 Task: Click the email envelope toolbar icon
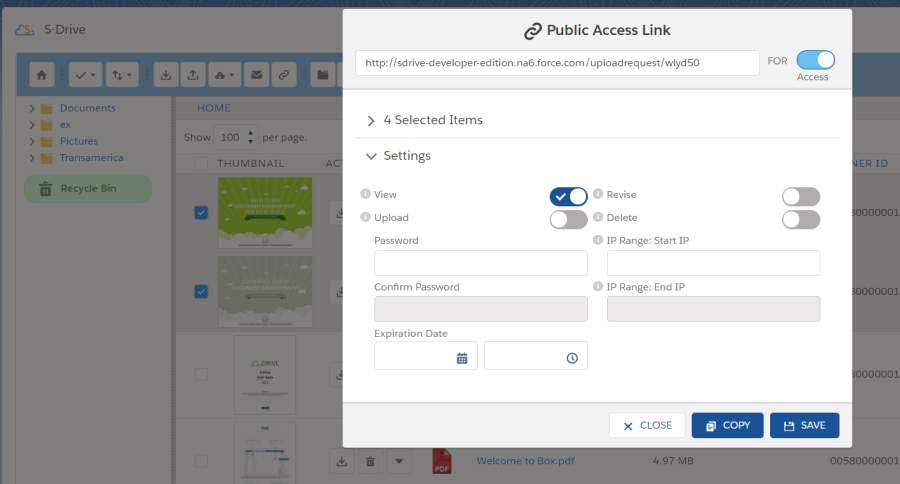click(256, 74)
